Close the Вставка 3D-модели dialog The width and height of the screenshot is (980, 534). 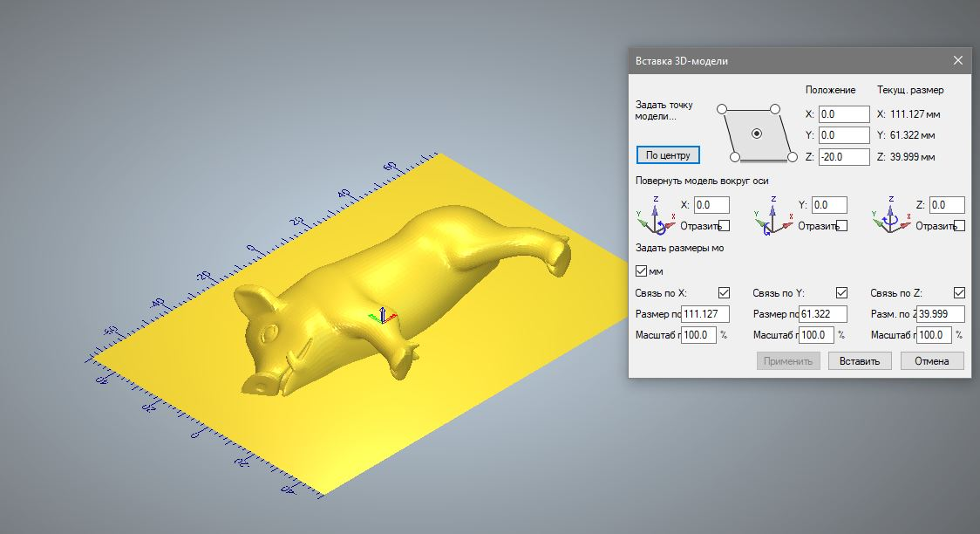coord(957,60)
